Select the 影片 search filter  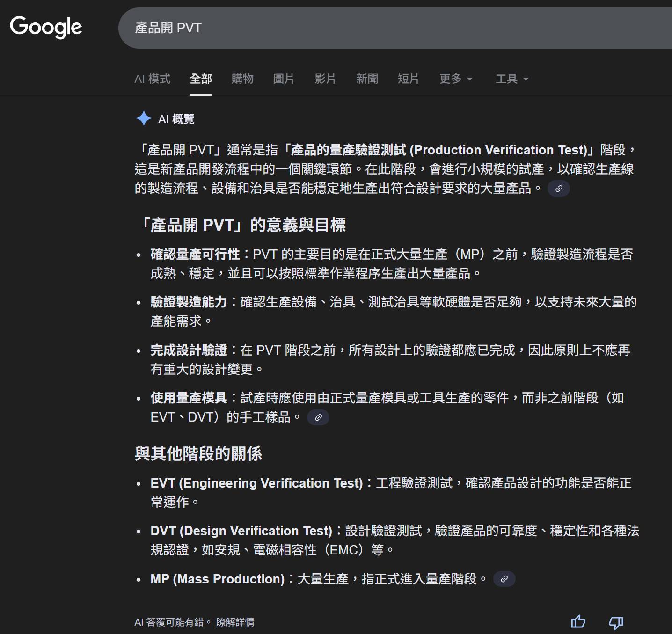326,79
